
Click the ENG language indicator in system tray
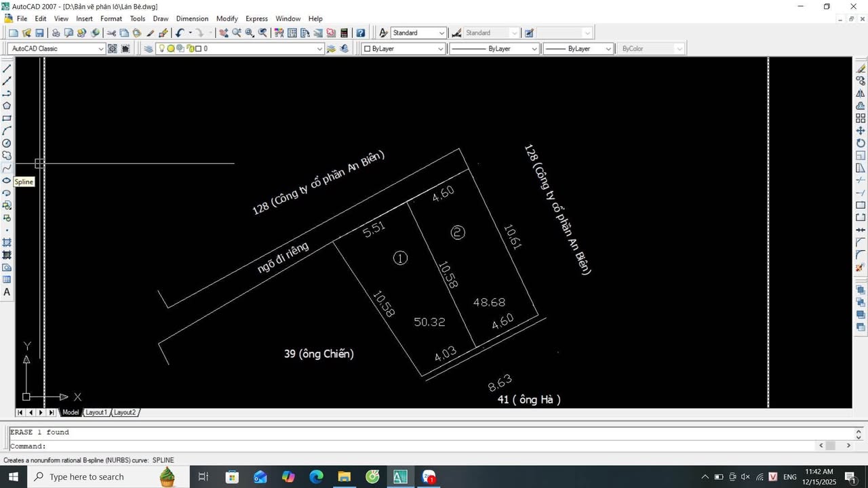tap(791, 476)
